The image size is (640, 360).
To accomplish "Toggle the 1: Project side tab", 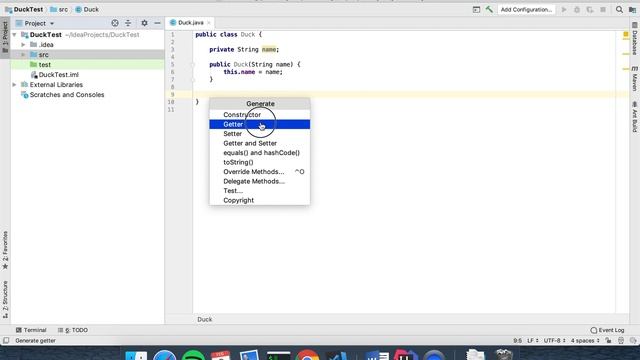I will (x=5, y=38).
